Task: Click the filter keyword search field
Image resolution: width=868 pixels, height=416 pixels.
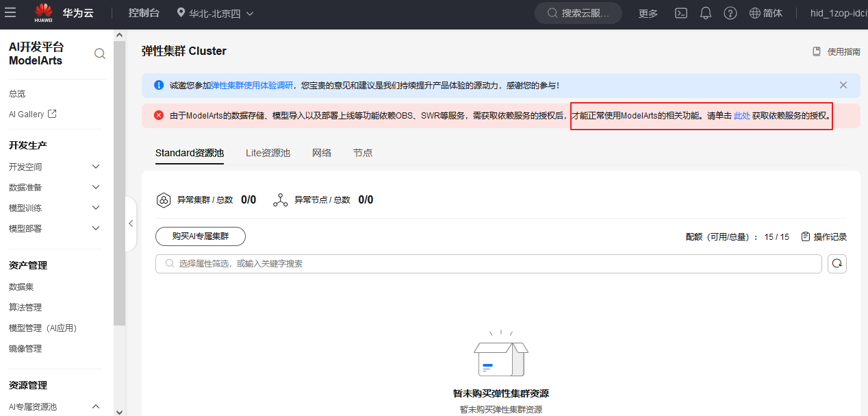Action: pos(489,264)
